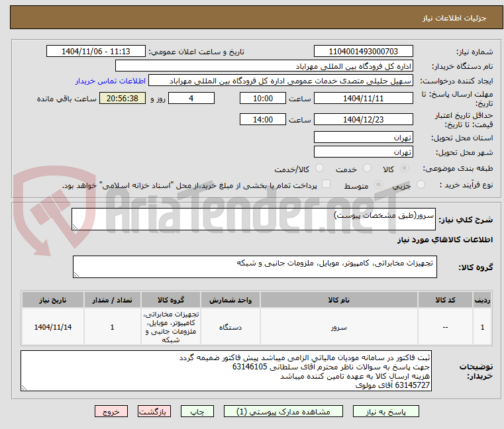Click the دستگاه unit cell
504x429 pixels.
230,327
